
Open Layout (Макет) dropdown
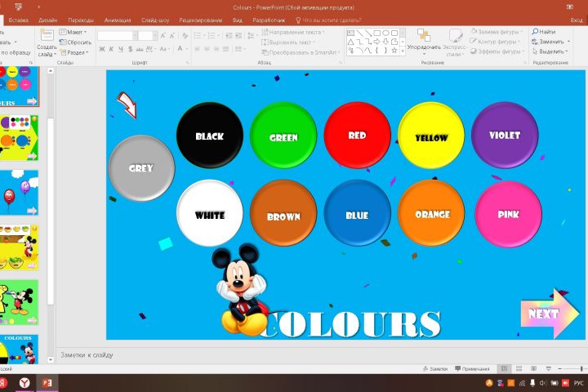(73, 33)
